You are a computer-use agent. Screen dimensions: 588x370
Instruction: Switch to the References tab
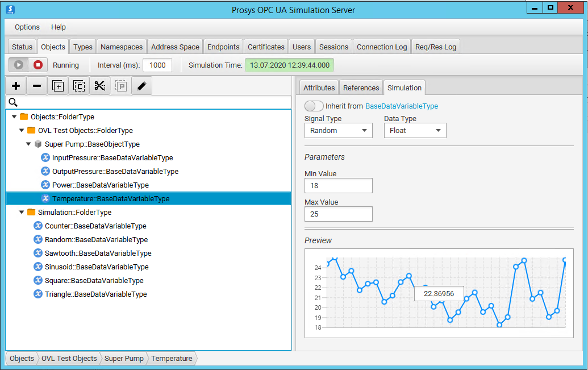(361, 88)
